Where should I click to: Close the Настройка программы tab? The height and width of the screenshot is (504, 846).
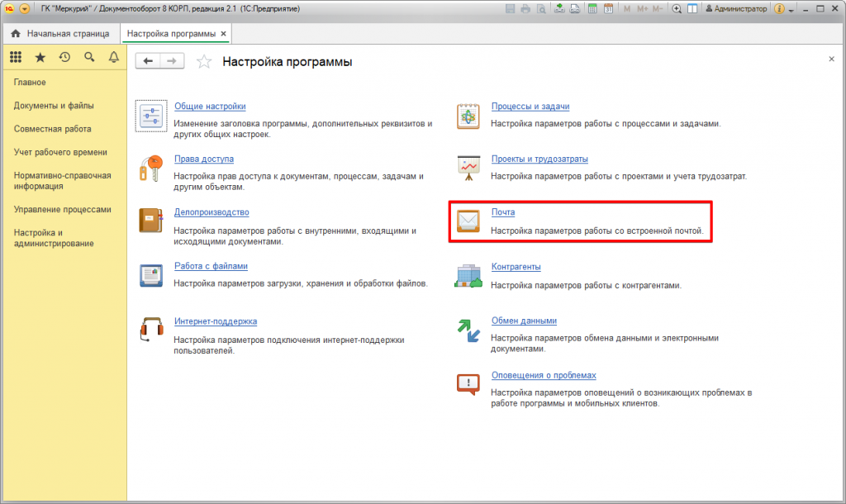[224, 34]
